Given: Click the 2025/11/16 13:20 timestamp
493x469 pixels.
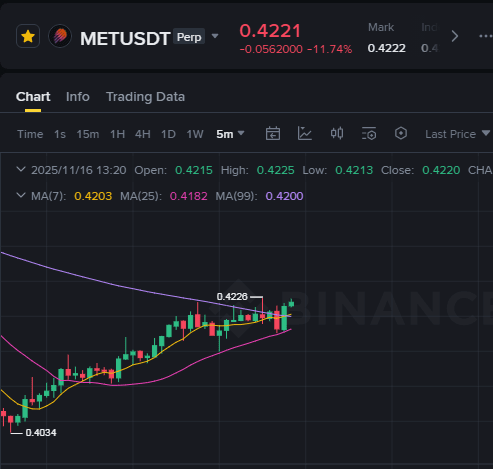Looking at the screenshot, I should click(79, 170).
